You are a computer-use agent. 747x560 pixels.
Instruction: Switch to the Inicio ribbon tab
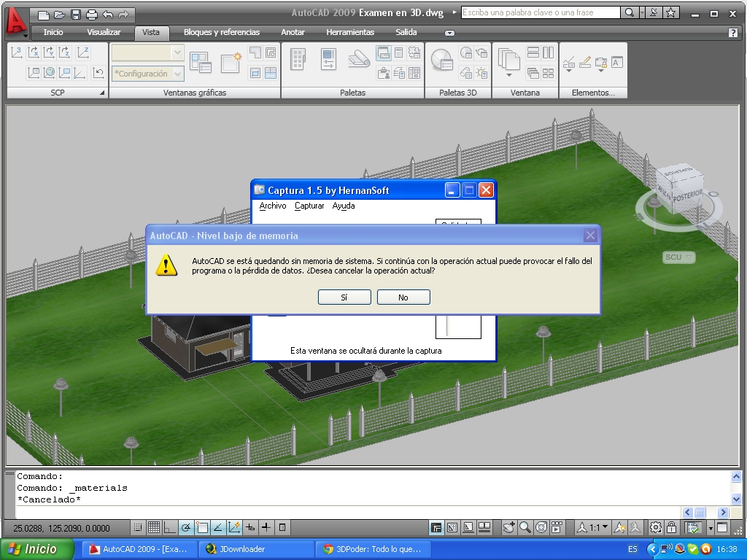tap(53, 32)
